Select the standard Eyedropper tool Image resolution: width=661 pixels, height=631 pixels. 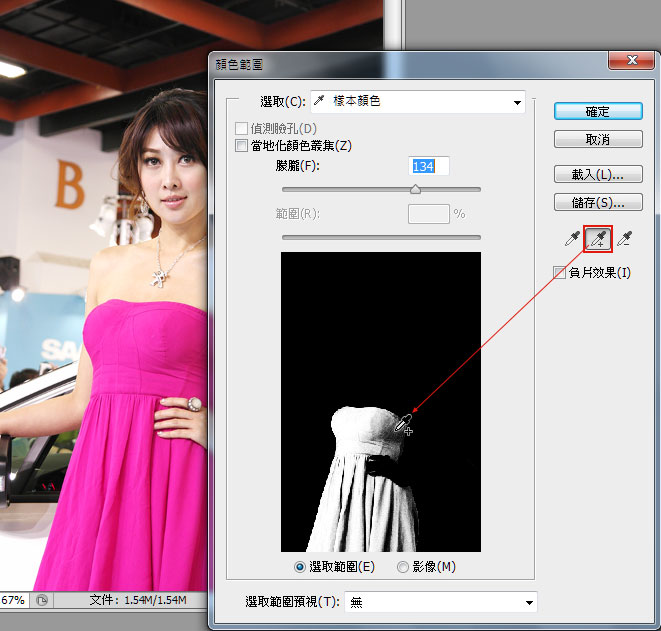click(x=572, y=239)
